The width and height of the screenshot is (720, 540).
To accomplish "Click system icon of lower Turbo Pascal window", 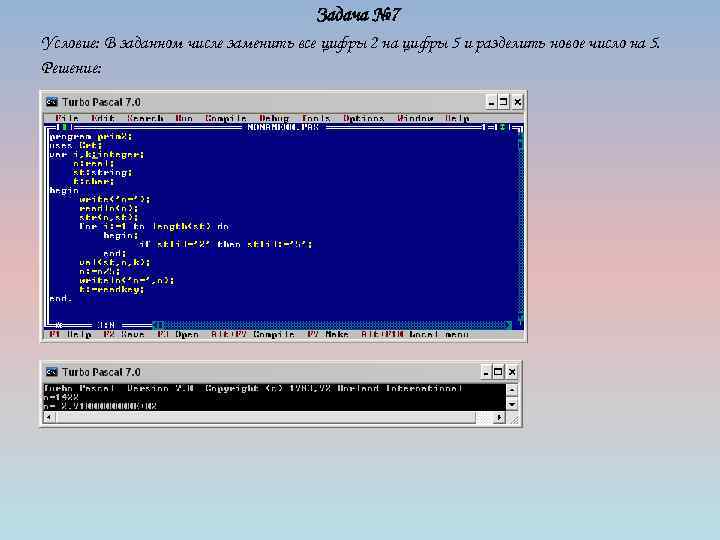I will click(51, 372).
